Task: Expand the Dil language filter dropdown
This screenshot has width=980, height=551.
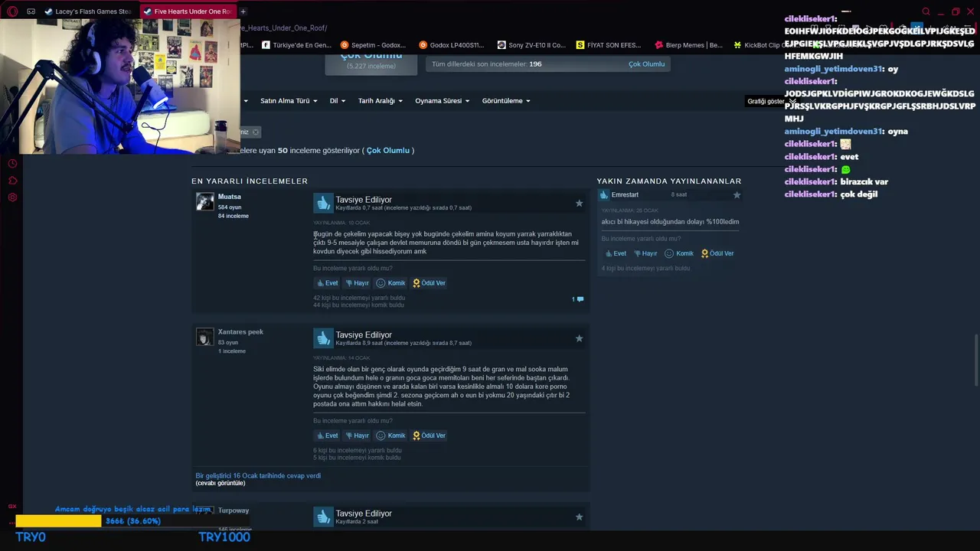Action: (x=338, y=101)
